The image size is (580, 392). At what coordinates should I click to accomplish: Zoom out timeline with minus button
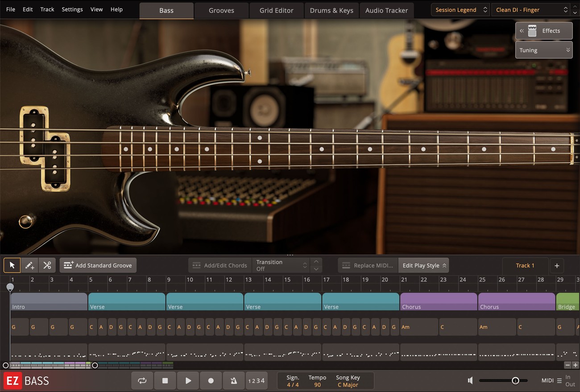pyautogui.click(x=568, y=365)
